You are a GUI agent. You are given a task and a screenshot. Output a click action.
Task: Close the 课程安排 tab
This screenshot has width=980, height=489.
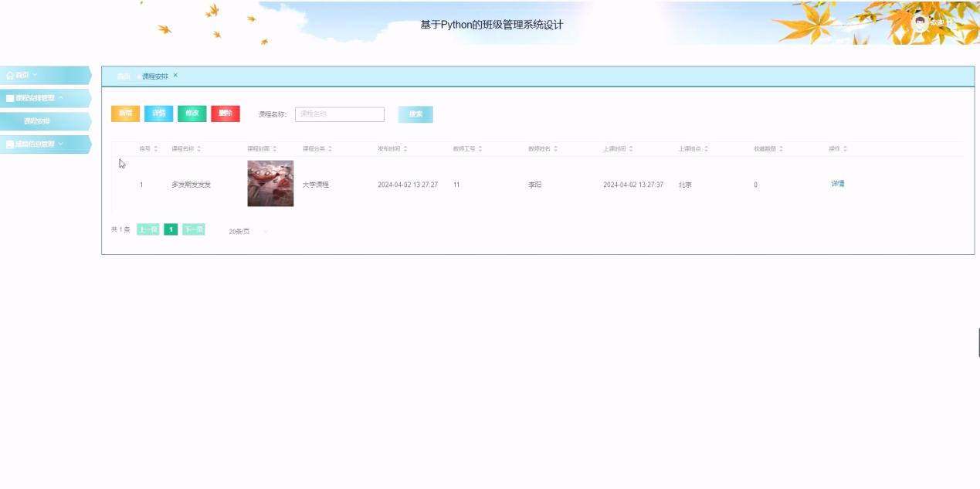[175, 75]
